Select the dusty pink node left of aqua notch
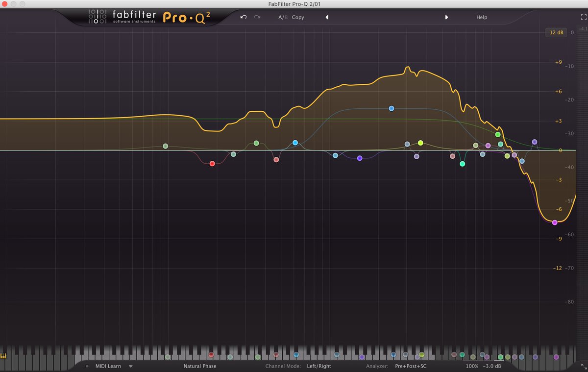The image size is (588, 372). [x=453, y=156]
